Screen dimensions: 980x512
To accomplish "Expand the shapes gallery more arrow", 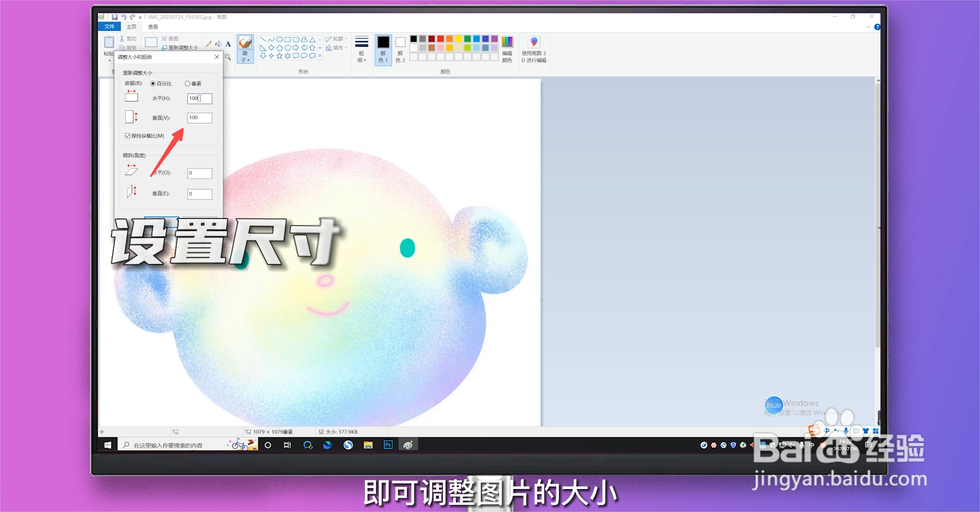I will pos(320,56).
